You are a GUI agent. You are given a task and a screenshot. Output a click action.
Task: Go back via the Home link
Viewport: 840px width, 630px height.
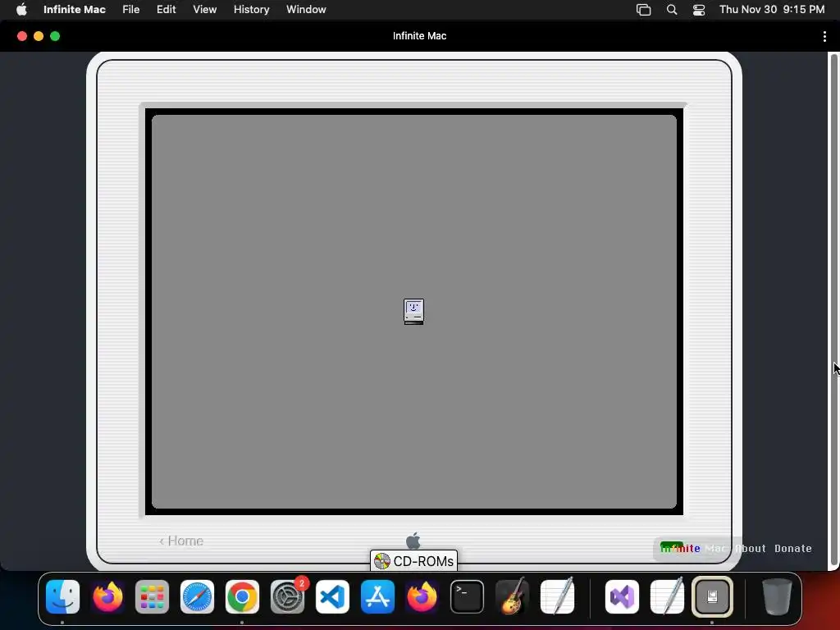point(181,541)
